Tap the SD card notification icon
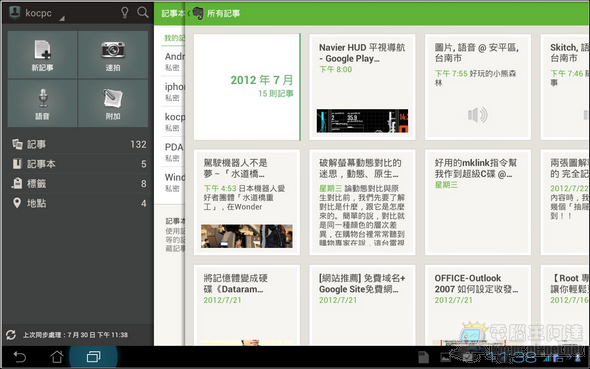This screenshot has height=369, width=590. coord(423,357)
